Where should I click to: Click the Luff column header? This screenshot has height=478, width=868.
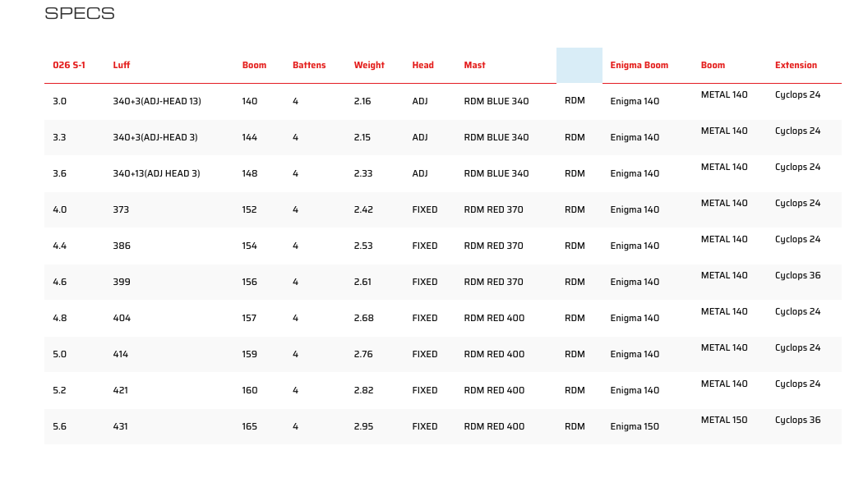click(121, 65)
